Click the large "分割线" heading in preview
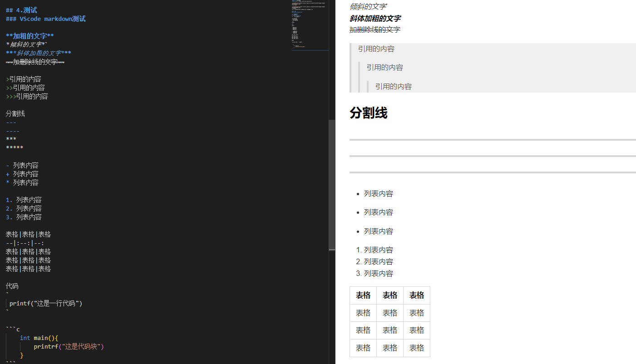This screenshot has height=364, width=636. (x=369, y=113)
